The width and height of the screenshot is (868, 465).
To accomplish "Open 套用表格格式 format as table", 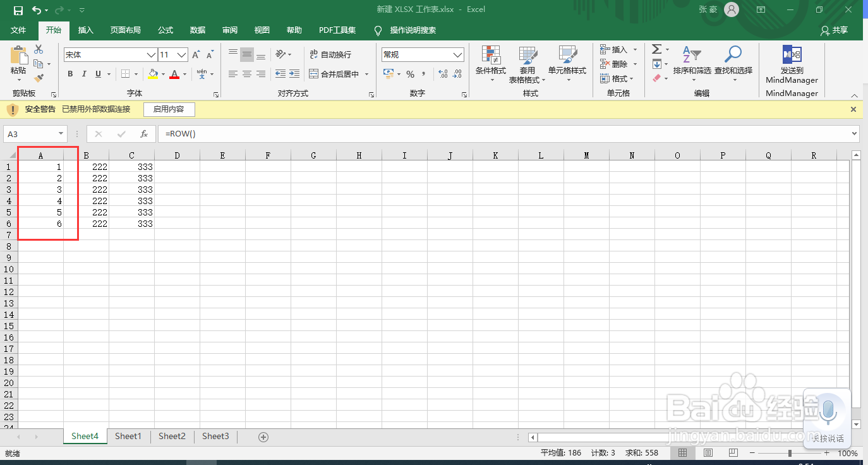I will [527, 64].
